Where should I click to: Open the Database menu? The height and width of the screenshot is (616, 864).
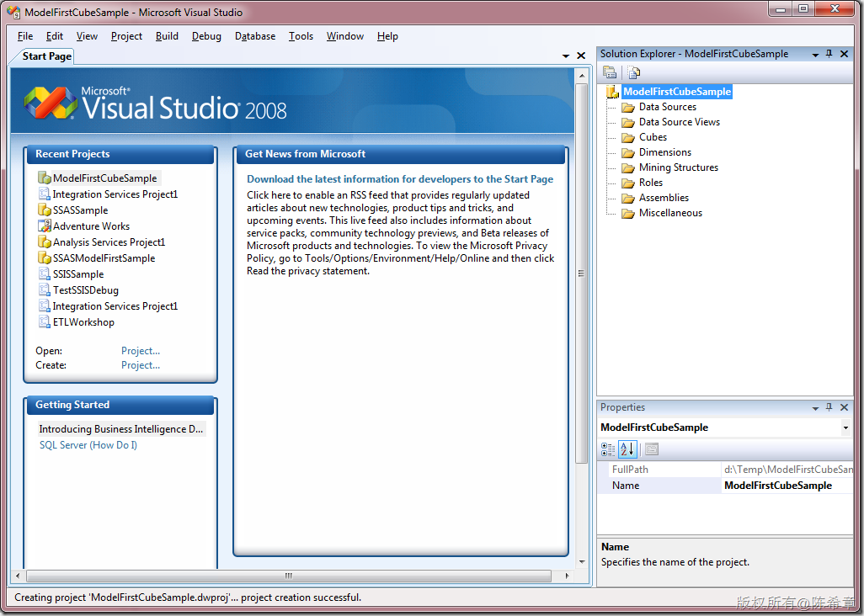tap(255, 36)
